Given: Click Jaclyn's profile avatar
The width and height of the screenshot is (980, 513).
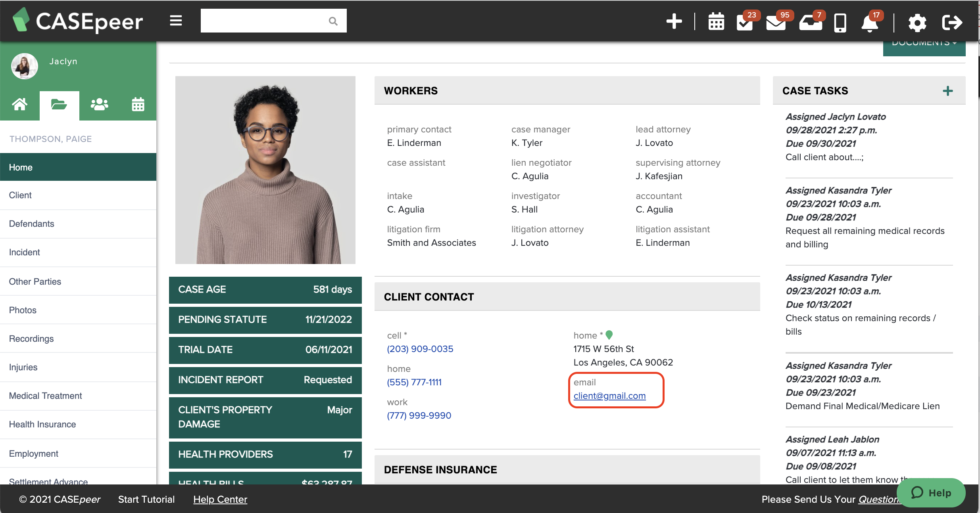Looking at the screenshot, I should click(x=25, y=66).
